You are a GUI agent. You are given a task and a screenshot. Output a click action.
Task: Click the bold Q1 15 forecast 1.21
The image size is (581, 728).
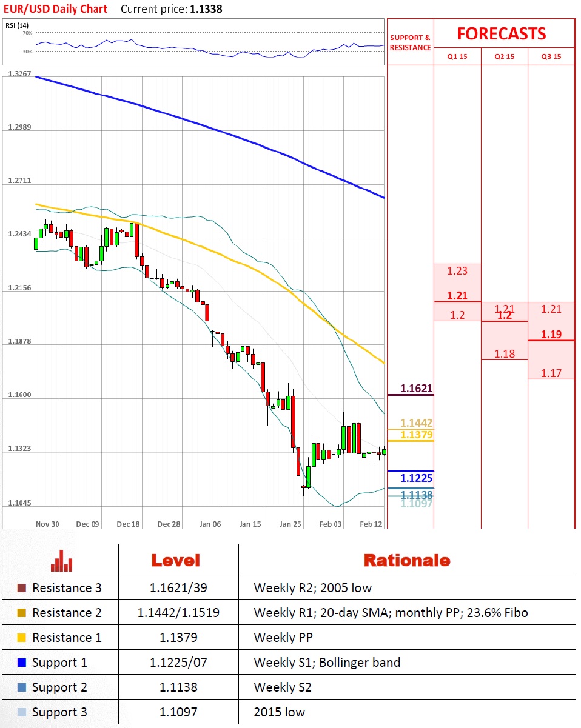point(457,296)
